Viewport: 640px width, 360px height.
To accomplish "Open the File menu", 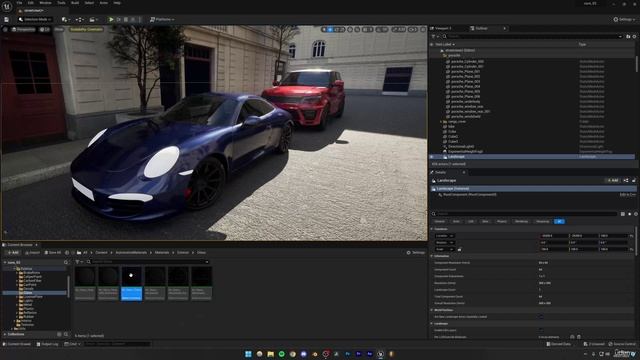I will (19, 3).
